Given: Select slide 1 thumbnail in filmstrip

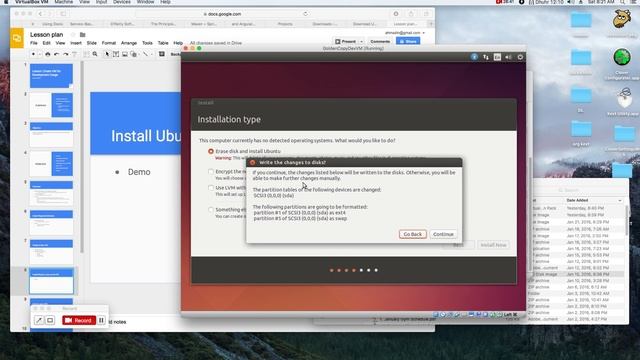Looking at the screenshot, I should coord(51,76).
